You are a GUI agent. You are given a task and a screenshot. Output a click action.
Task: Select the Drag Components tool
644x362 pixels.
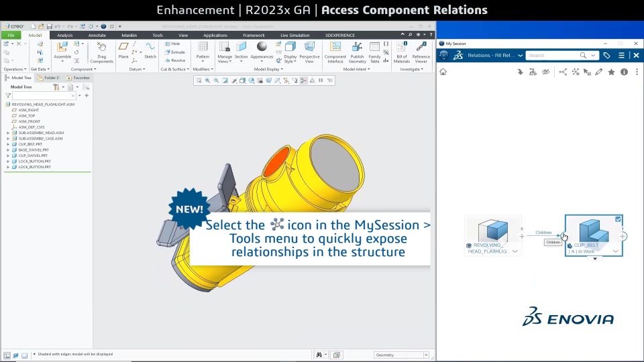[x=101, y=52]
